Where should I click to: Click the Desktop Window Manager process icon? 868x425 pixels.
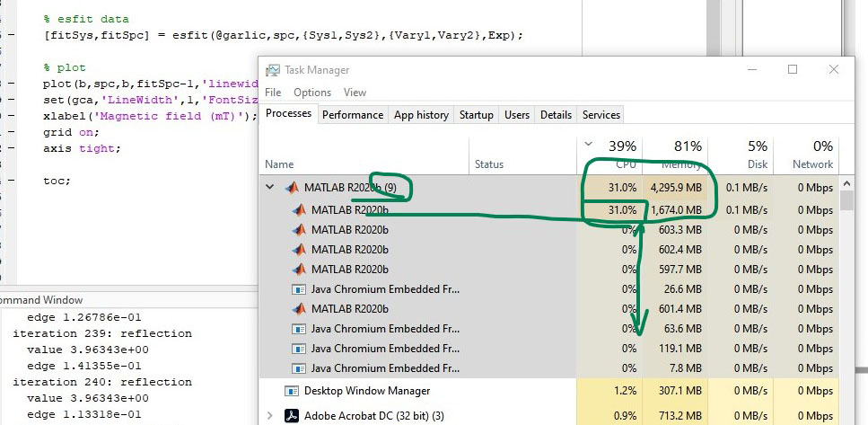[292, 391]
